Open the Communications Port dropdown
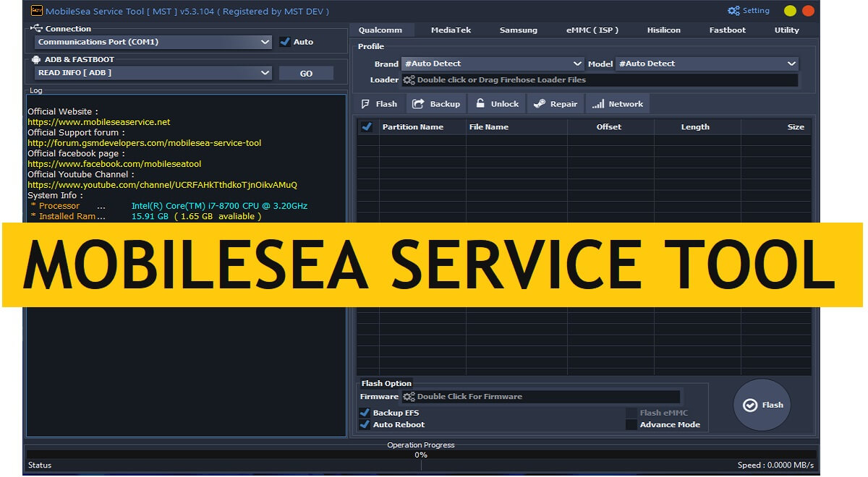The image size is (868, 477). pyautogui.click(x=265, y=42)
